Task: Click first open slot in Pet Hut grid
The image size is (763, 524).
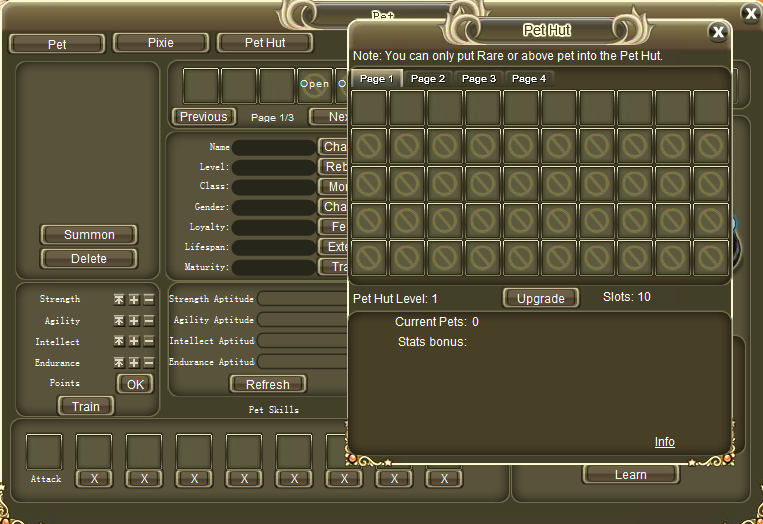Action: [x=369, y=108]
